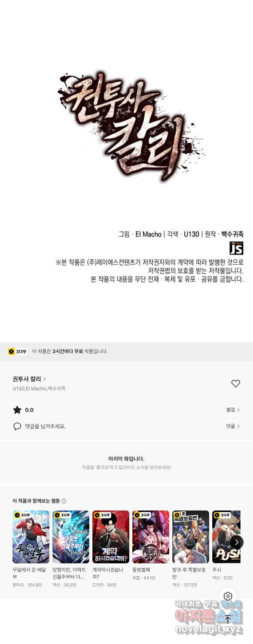Image resolution: width=253 pixels, height=644 pixels.
Task: Click the star rating icon
Action: [17, 410]
